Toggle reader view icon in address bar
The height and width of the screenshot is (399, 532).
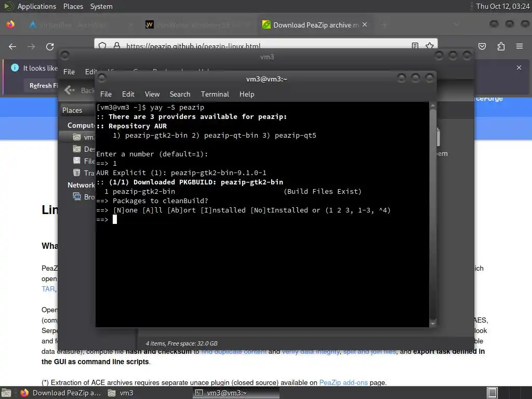[415, 46]
